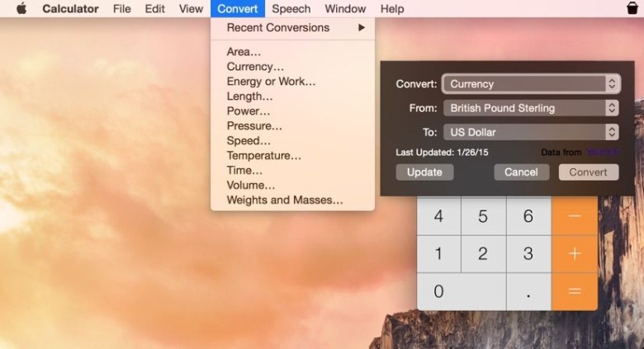The height and width of the screenshot is (349, 644).
Task: Open the From dropdown showing British Pound Sterling
Action: (531, 108)
